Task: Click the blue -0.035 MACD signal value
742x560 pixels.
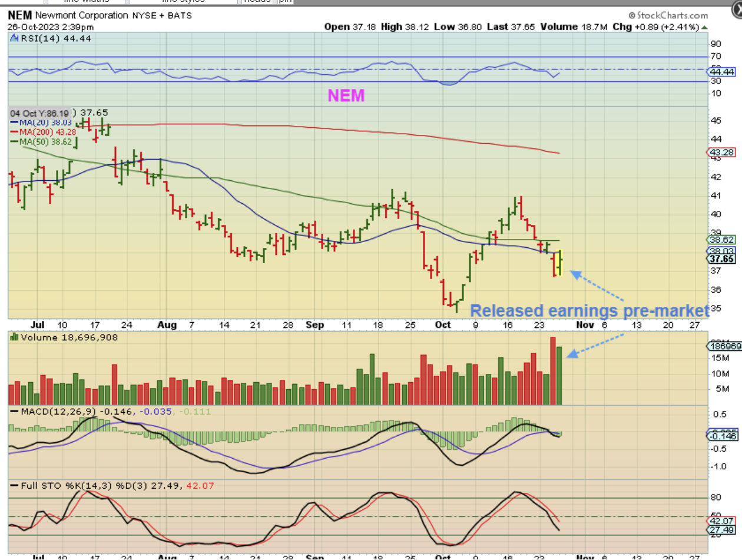Action: pos(157,411)
